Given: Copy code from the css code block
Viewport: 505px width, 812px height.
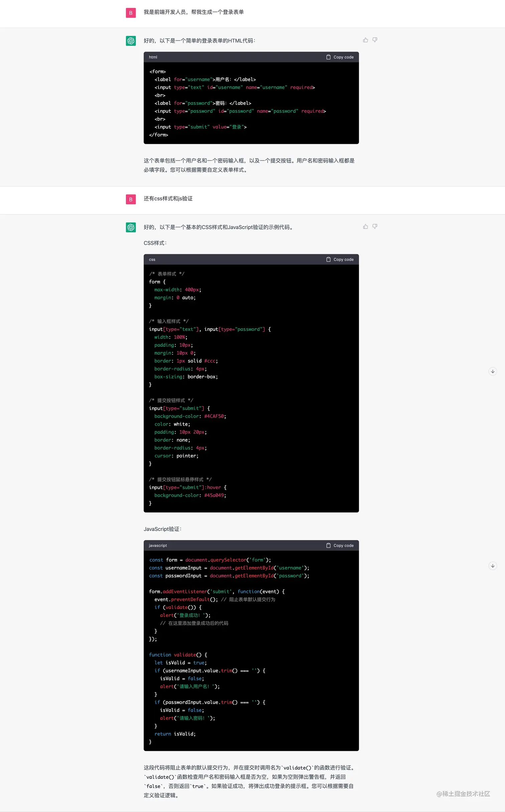Looking at the screenshot, I should click(340, 259).
